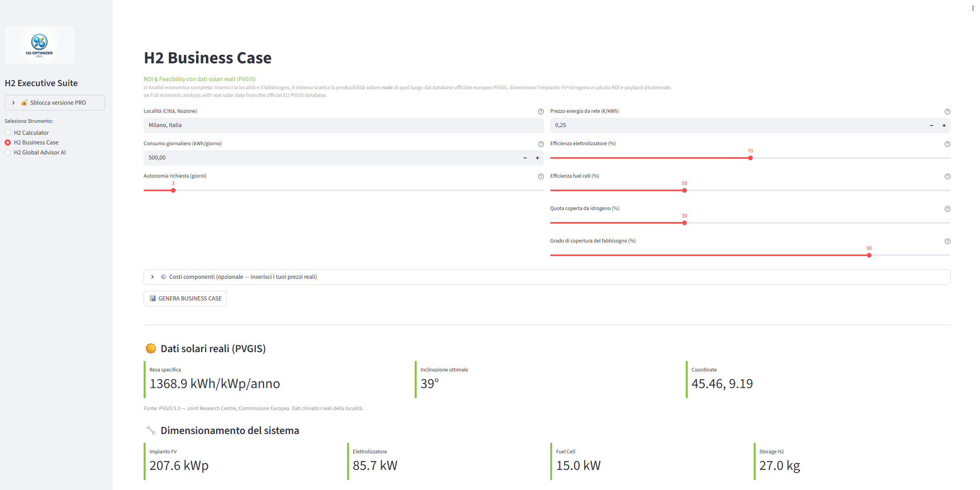
Task: Increase Prezzo energia with the plus stepper
Action: pyautogui.click(x=944, y=125)
